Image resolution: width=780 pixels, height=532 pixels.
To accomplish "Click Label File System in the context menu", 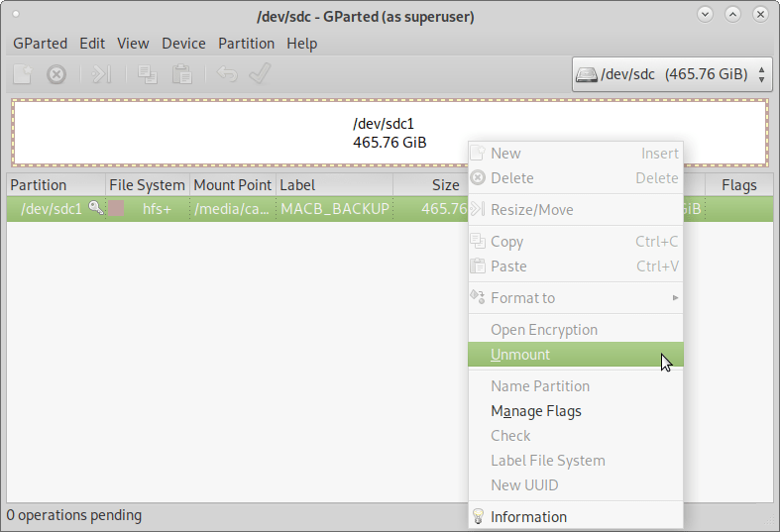I will pos(576,461).
